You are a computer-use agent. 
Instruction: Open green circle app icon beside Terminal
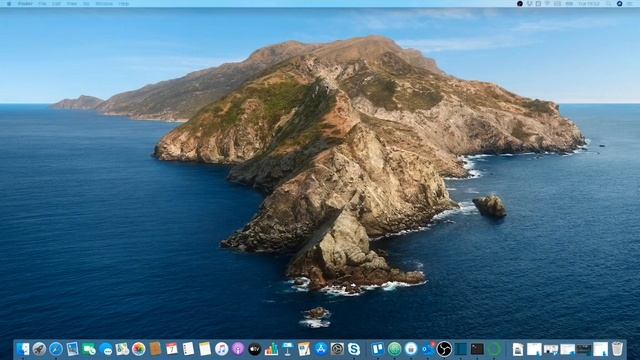click(494, 349)
